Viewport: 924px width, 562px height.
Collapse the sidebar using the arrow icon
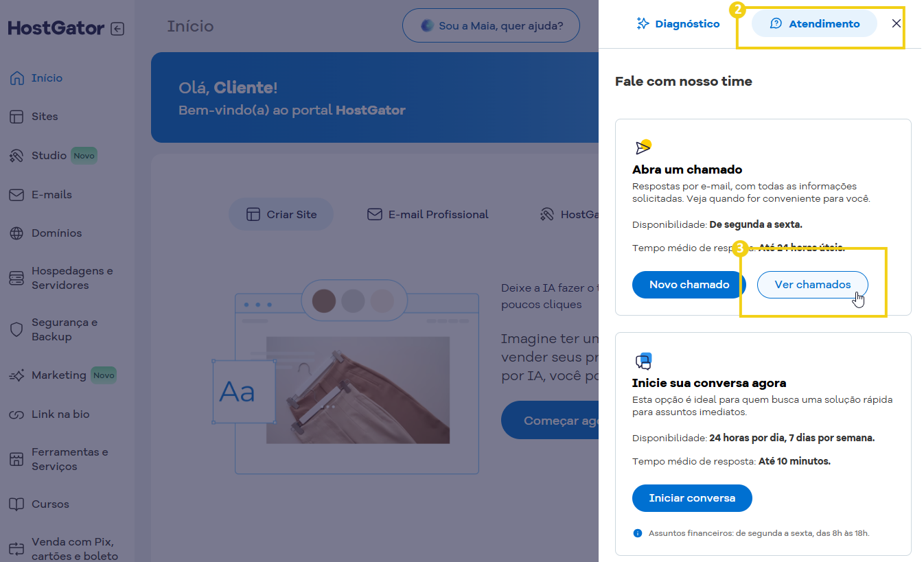coord(117,29)
